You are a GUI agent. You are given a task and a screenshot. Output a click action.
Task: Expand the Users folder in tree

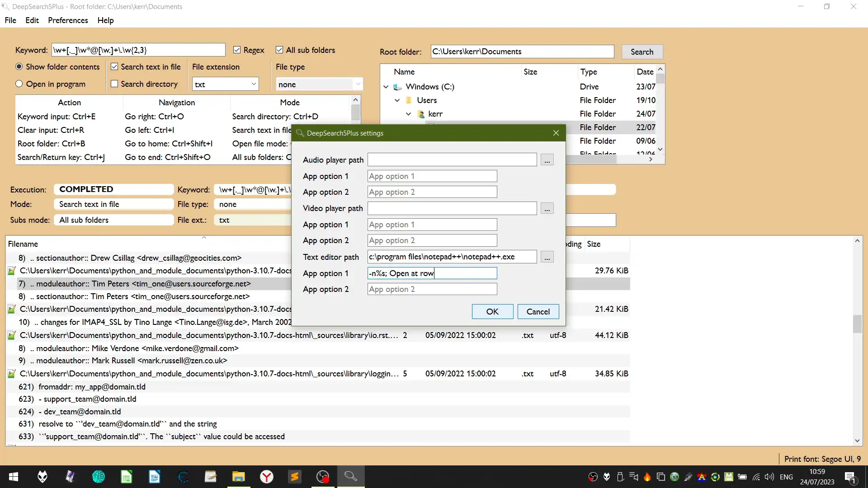click(398, 100)
